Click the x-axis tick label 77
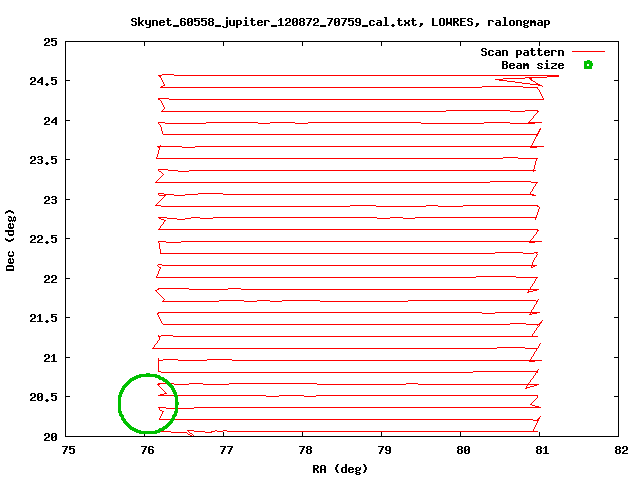Image resolution: width=640 pixels, height=480 pixels. (x=226, y=450)
